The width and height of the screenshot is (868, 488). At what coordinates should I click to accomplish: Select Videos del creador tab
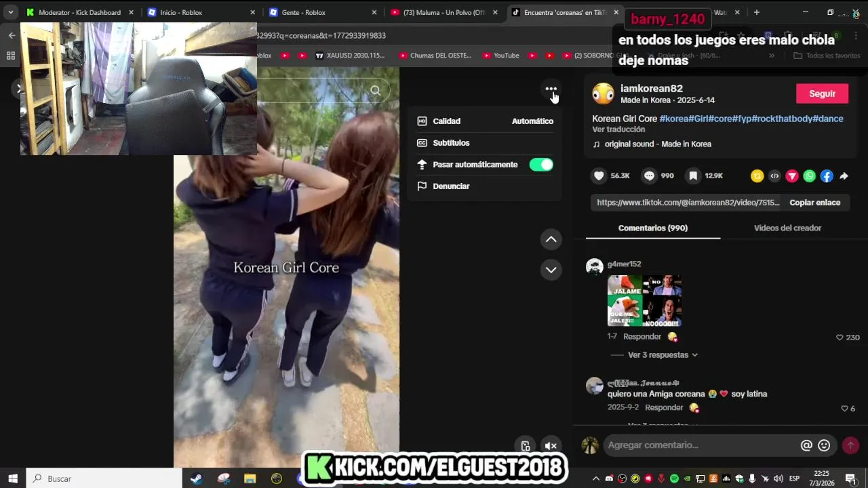(x=787, y=228)
